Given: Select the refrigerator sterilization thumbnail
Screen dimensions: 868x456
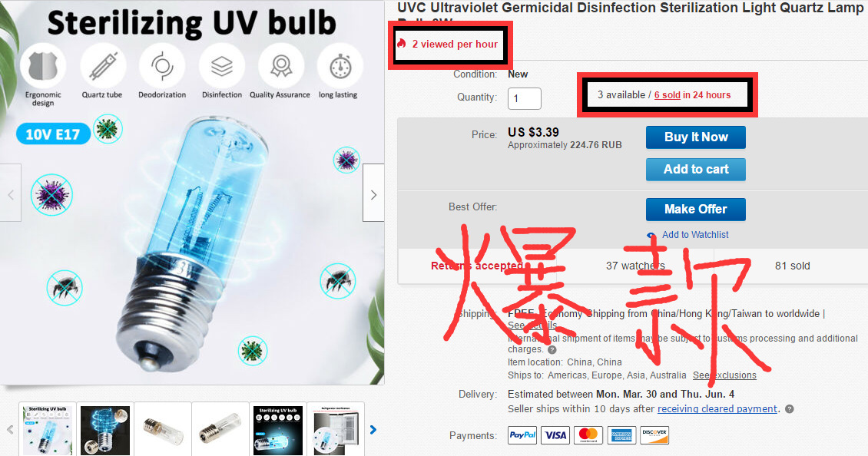Looking at the screenshot, I should 336,430.
